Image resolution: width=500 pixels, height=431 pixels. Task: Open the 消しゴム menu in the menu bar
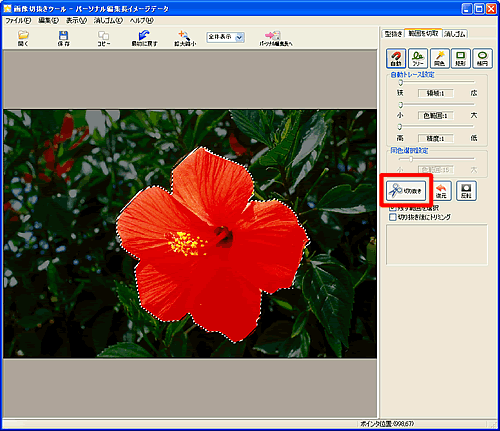tap(108, 20)
